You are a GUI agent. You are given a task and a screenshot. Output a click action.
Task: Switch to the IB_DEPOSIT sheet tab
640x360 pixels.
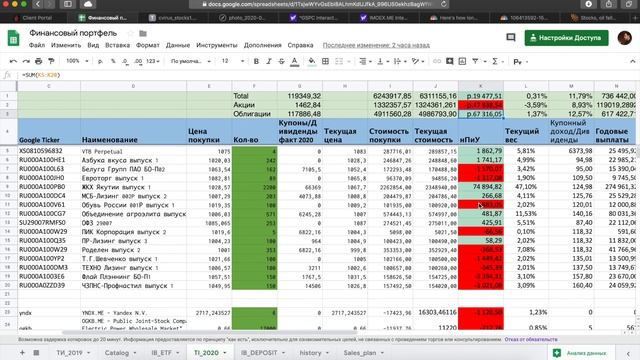[262, 353]
